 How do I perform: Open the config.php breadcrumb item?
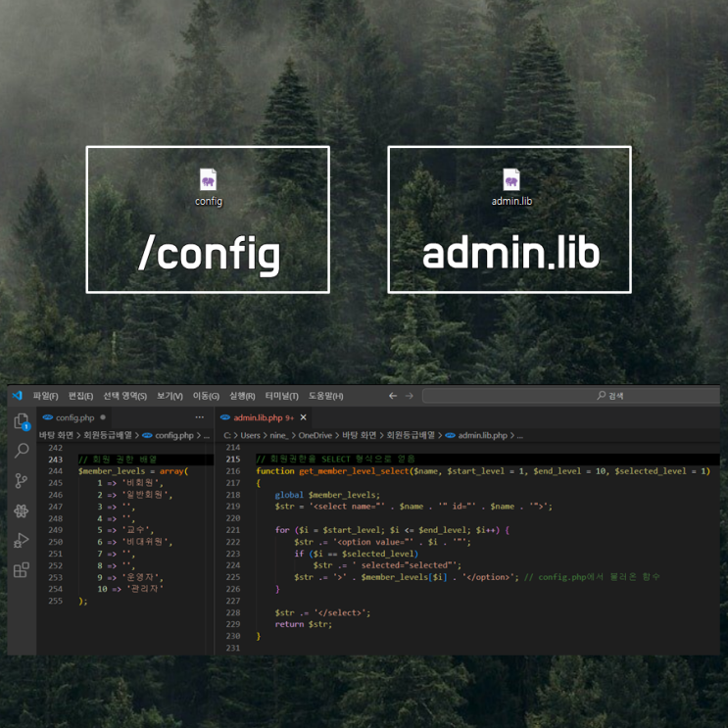click(x=169, y=435)
